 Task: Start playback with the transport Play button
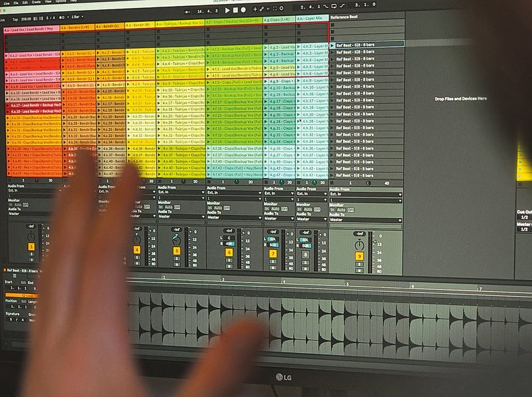click(227, 10)
